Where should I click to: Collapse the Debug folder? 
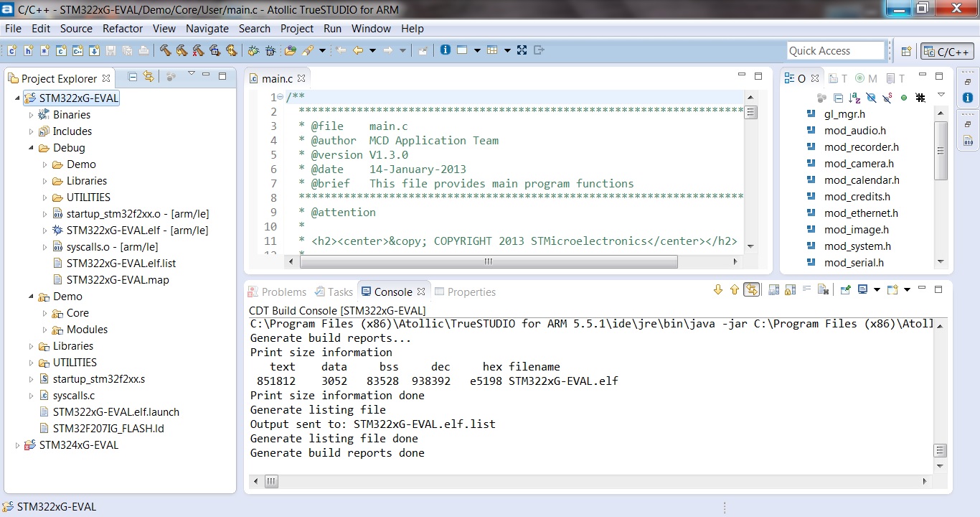point(31,148)
